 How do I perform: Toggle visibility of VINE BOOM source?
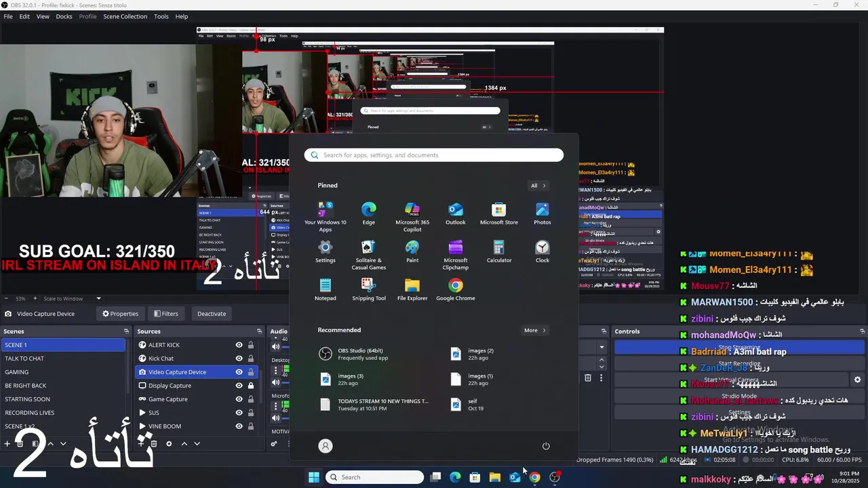239,426
